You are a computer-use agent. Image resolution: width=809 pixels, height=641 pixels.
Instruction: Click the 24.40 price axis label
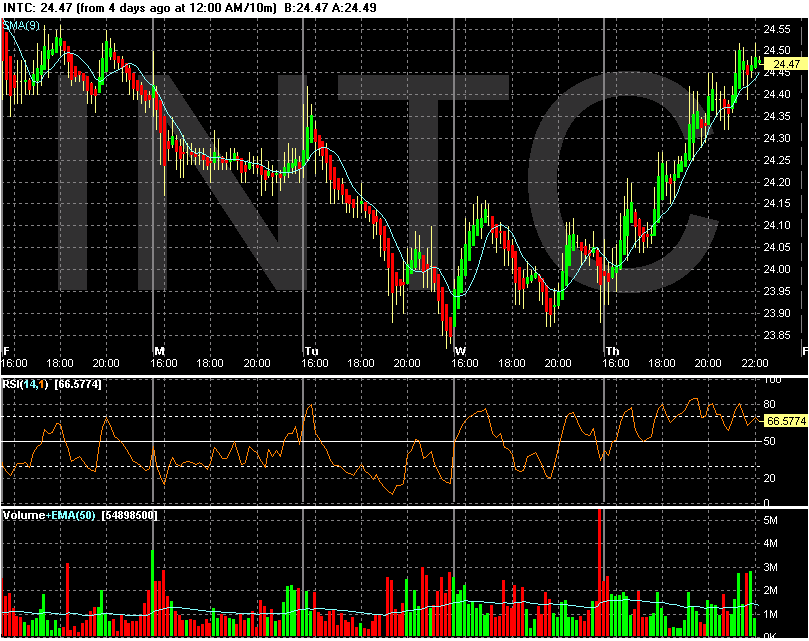click(x=776, y=94)
